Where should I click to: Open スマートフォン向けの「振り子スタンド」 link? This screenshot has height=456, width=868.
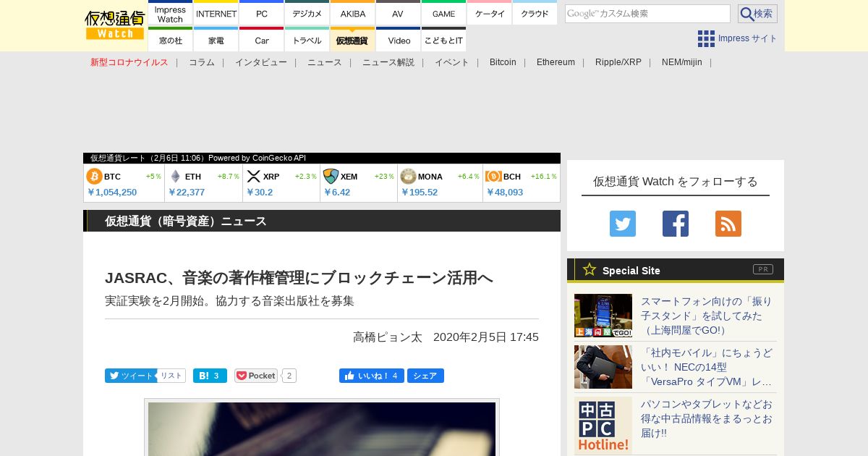click(x=707, y=316)
